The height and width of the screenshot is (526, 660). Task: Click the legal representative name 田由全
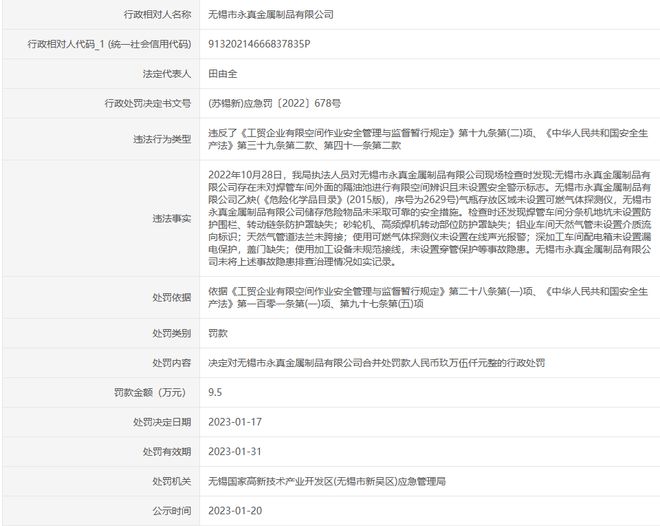tap(223, 74)
